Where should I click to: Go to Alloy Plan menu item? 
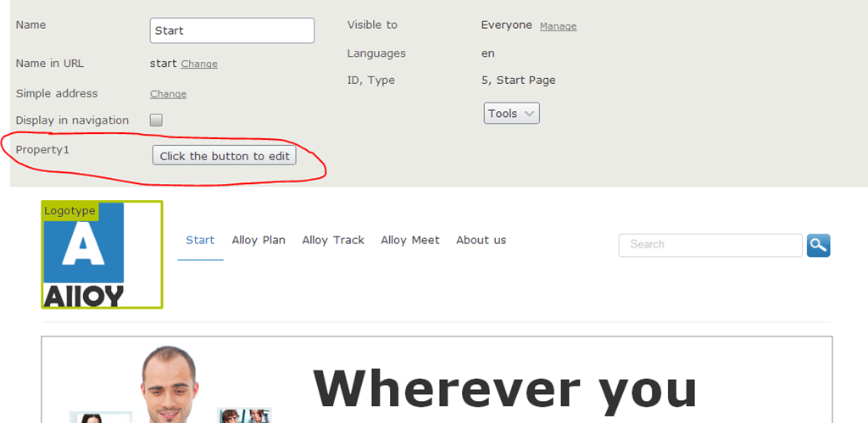tap(259, 241)
